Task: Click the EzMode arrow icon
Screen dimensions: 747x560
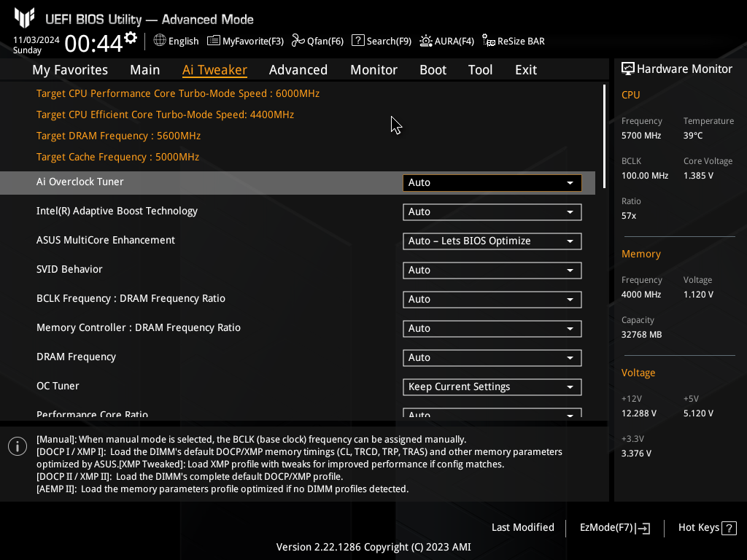Action: (643, 528)
